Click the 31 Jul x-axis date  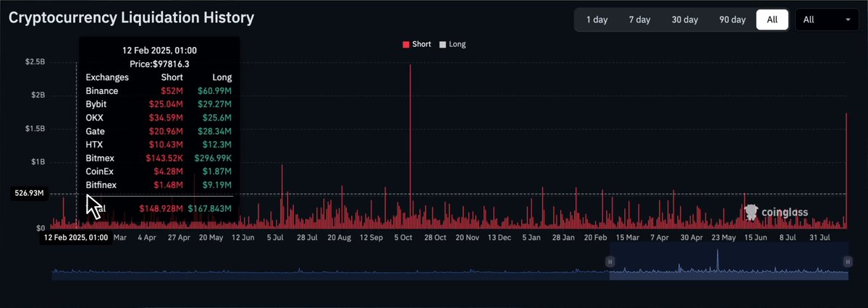pyautogui.click(x=819, y=237)
